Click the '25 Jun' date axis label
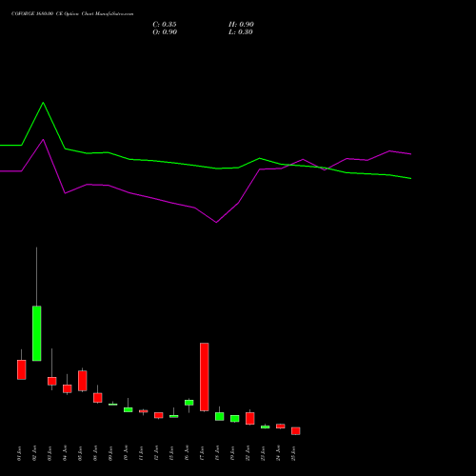 tap(293, 453)
